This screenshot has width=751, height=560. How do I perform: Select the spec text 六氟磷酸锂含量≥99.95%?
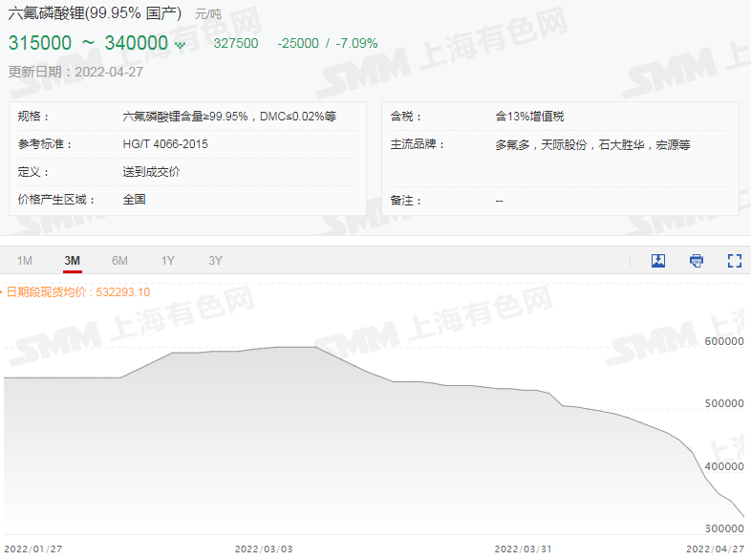point(184,117)
